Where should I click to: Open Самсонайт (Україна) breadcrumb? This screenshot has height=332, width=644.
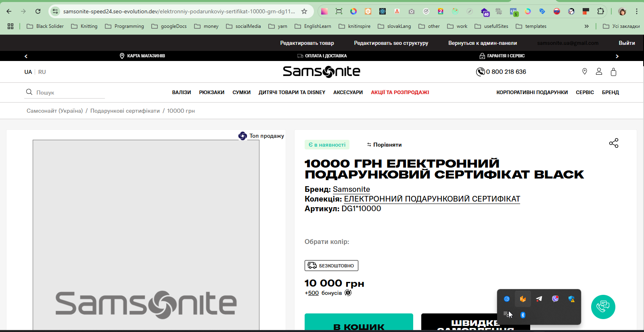pos(54,111)
